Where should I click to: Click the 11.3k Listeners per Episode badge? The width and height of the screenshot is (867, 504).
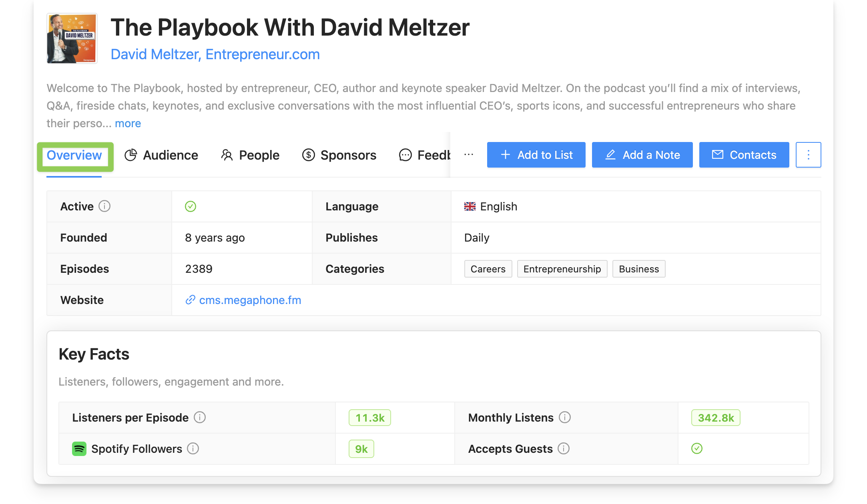click(369, 417)
